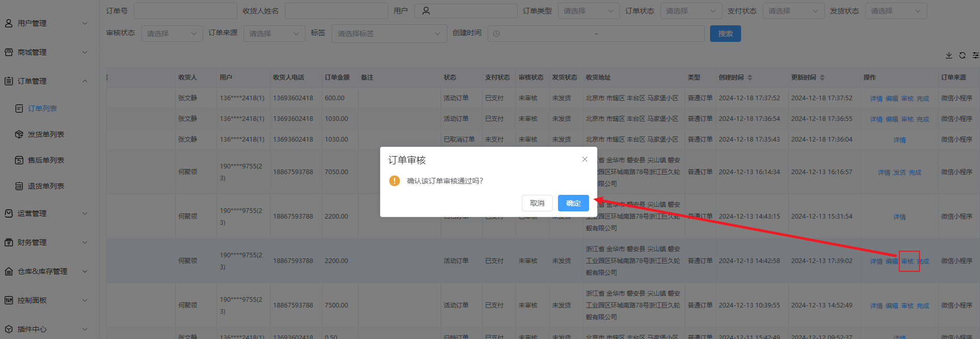Click the 创建时间 date range field
980x339 pixels.
596,34
